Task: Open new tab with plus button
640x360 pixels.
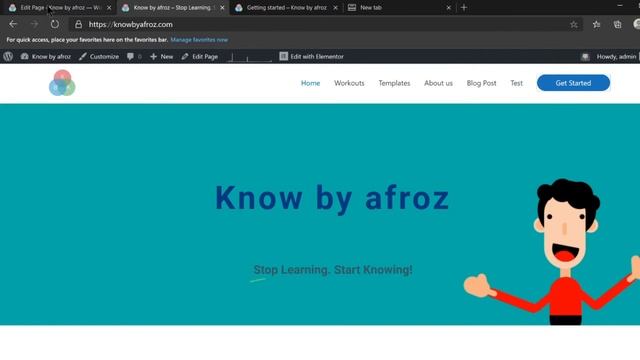Action: 464,7
